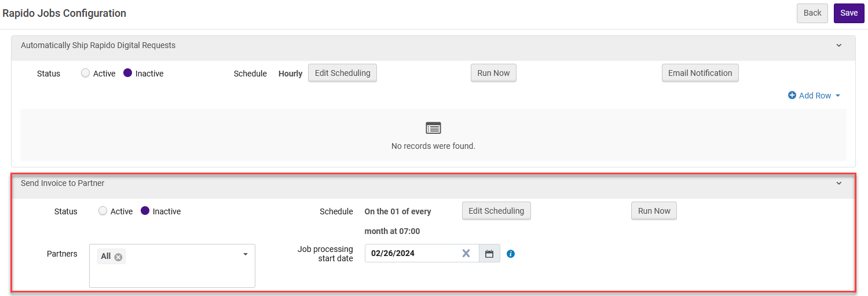This screenshot has width=868, height=296.
Task: Collapse the Send Invoice to Partner section
Action: coord(838,183)
